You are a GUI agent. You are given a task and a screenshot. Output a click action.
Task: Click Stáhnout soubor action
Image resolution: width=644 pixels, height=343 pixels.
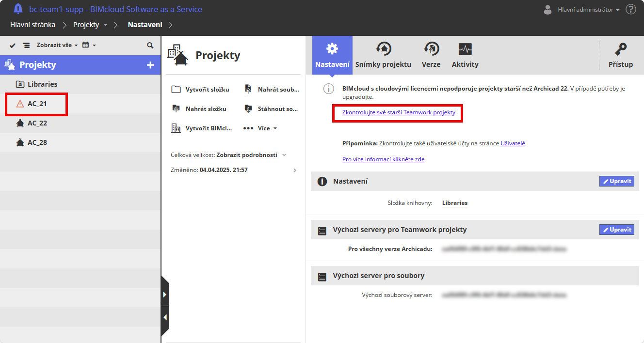[271, 109]
